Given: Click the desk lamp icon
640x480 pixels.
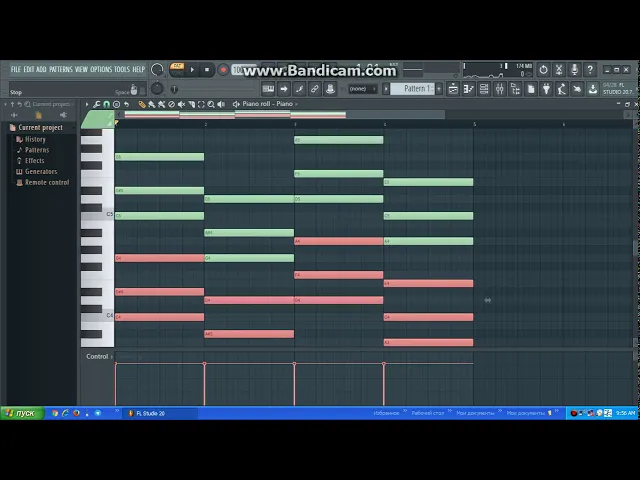Looking at the screenshot, I should [562, 89].
